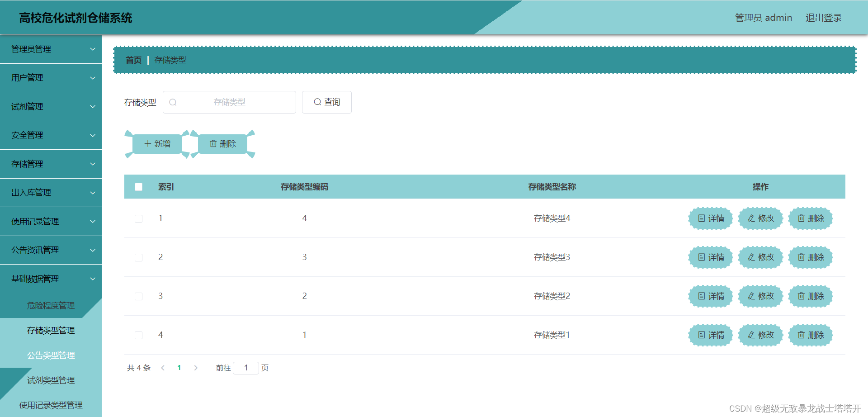Image resolution: width=868 pixels, height=417 pixels.
Task: Focus the 存储类型 search input field
Action: click(x=229, y=102)
